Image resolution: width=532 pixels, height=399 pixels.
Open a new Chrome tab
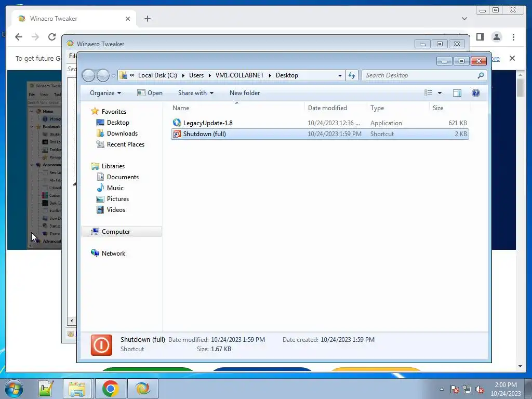[x=147, y=19]
